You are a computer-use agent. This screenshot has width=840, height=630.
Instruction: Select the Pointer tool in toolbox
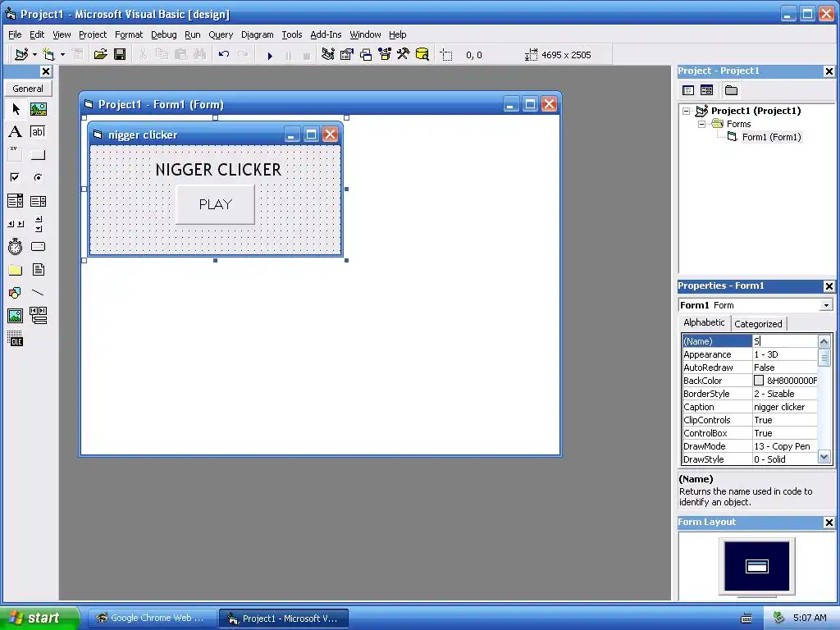point(16,109)
